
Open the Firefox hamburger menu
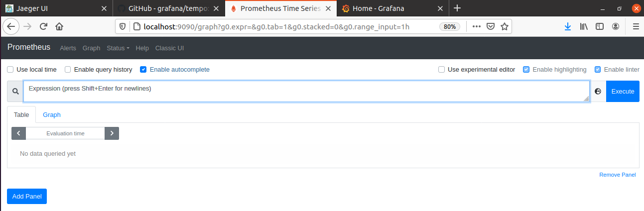(636, 26)
